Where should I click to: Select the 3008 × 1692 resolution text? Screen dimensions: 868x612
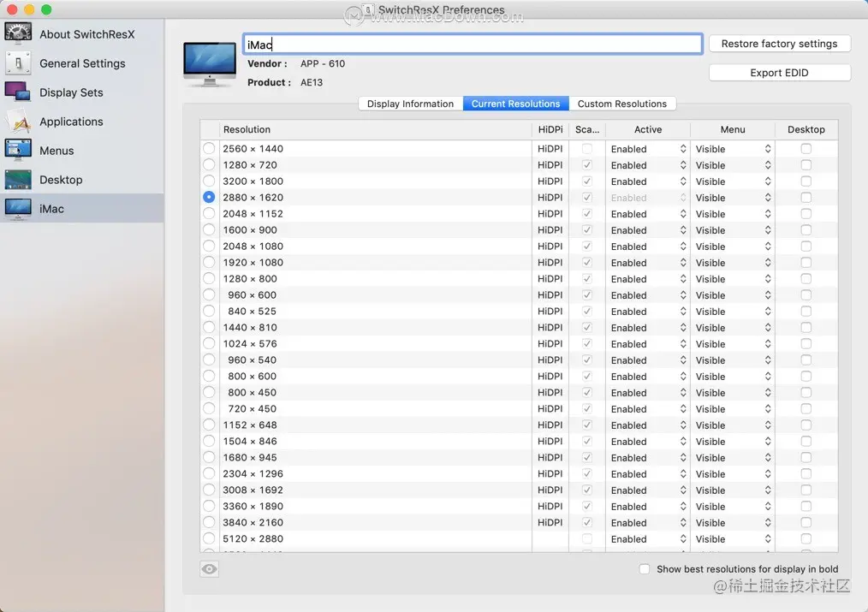pos(253,490)
